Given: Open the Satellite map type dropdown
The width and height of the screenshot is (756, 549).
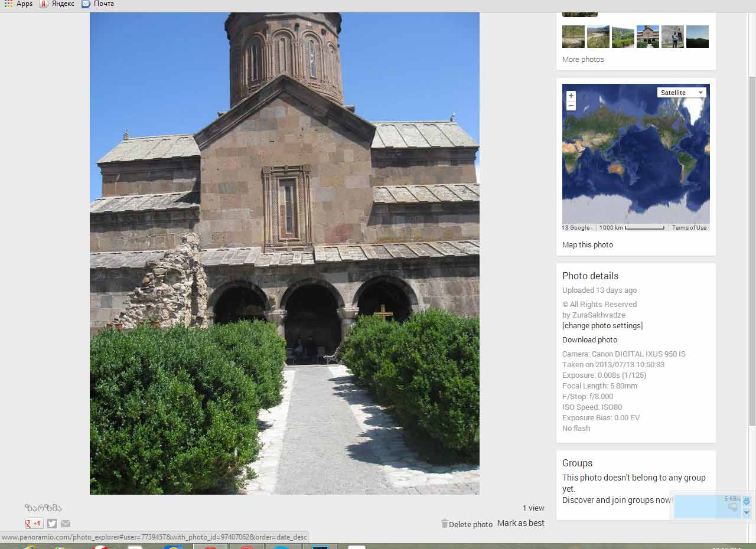Looking at the screenshot, I should (682, 93).
